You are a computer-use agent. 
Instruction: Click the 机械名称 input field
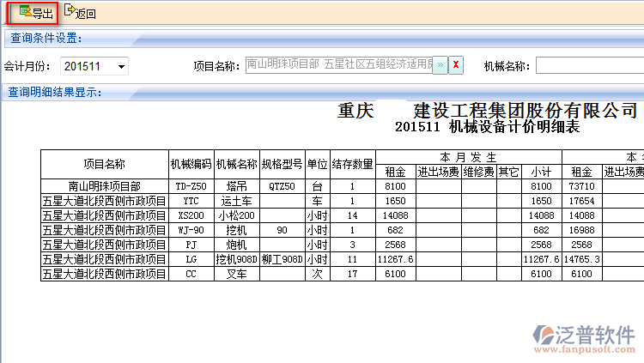589,65
